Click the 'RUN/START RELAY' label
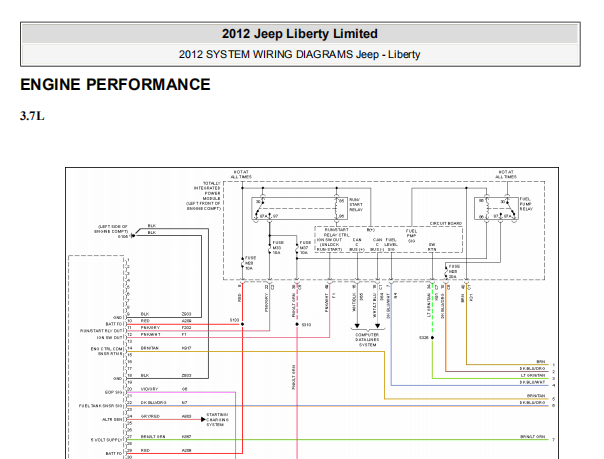The height and width of the screenshot is (459, 604). coord(356,204)
